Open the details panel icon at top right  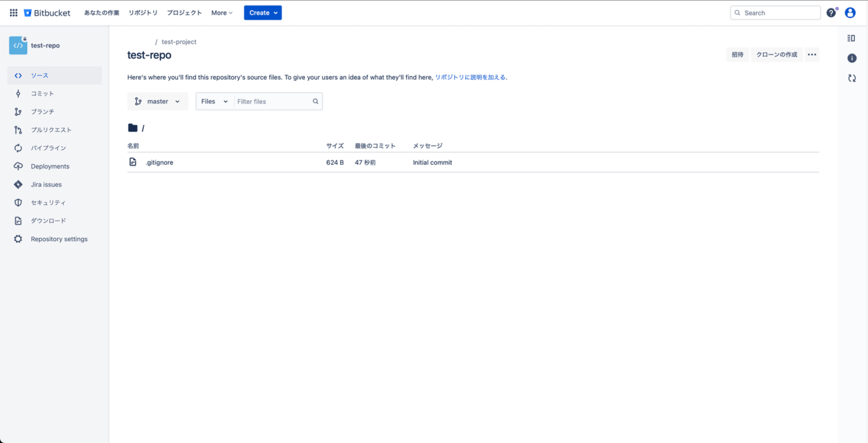851,38
